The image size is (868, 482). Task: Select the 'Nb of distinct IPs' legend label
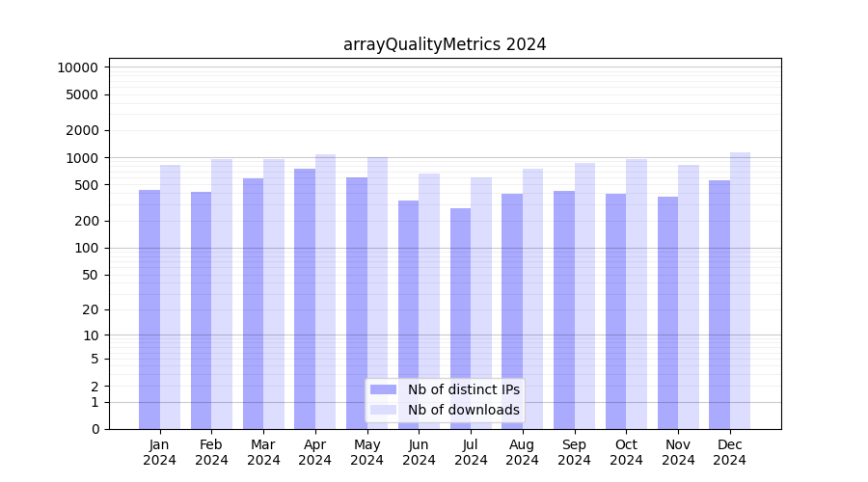tap(463, 389)
